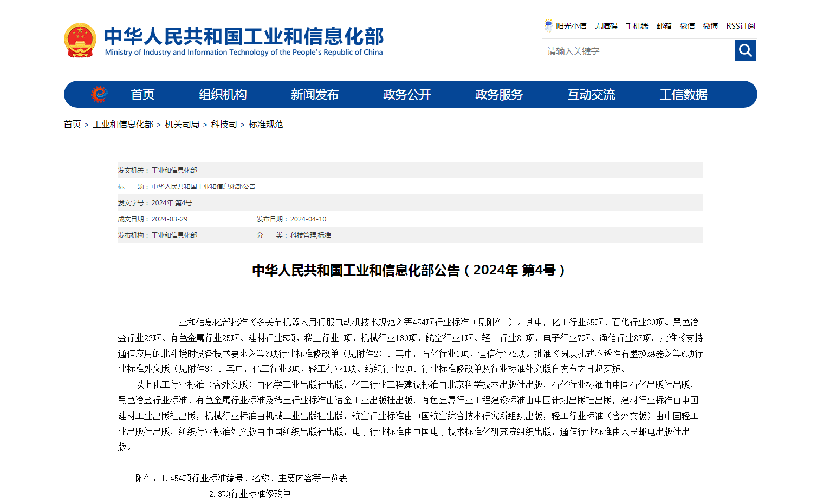Click the 阳光小信 robot mascot icon
This screenshot has width=823, height=504.
548,26
